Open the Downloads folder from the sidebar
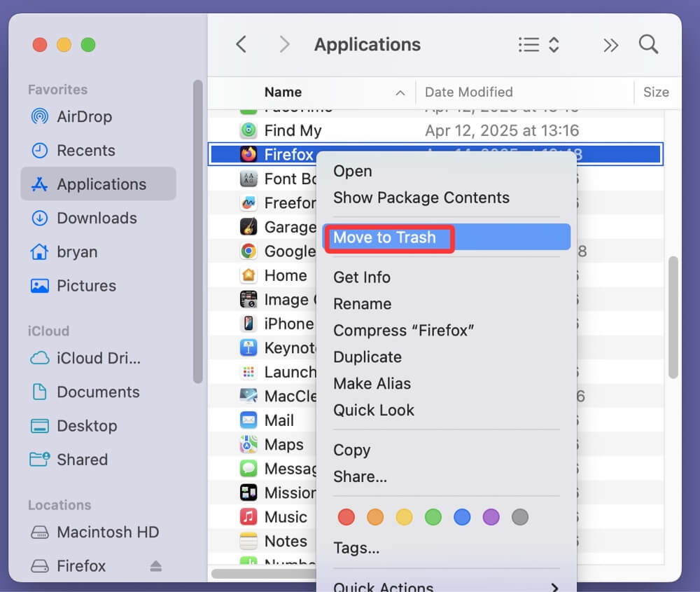This screenshot has height=592, width=700. [96, 218]
